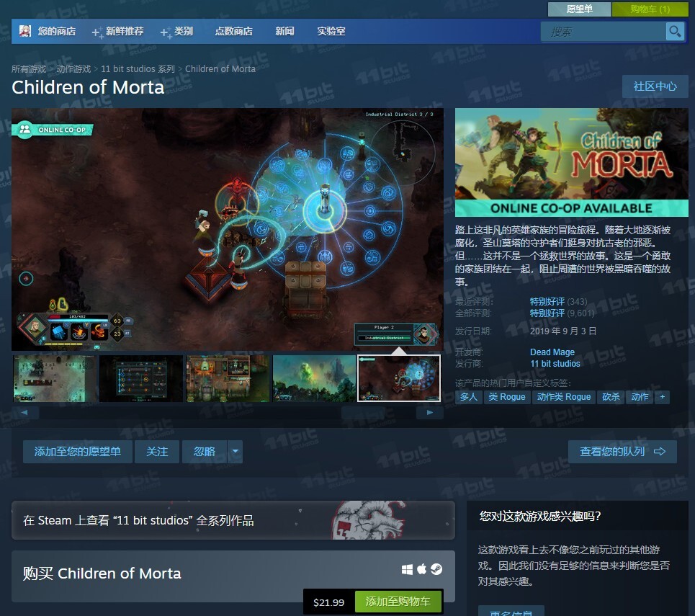Click the Children of Morta header image
Image resolution: width=695 pixels, height=616 pixels.
click(x=572, y=162)
